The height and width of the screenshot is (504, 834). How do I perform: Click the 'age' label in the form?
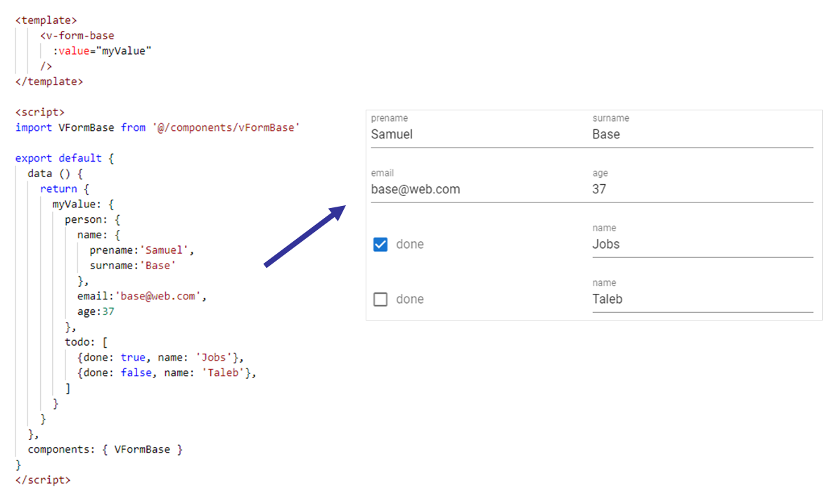[x=600, y=174]
